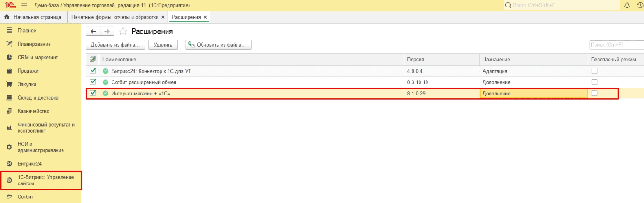Focus the list search field Ctrl+F

pos(617,45)
